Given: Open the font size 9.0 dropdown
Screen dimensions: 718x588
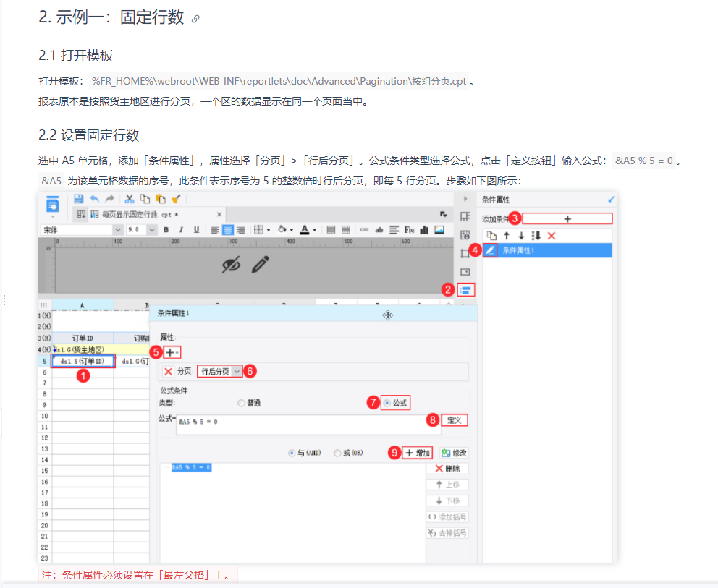Looking at the screenshot, I should [151, 229].
